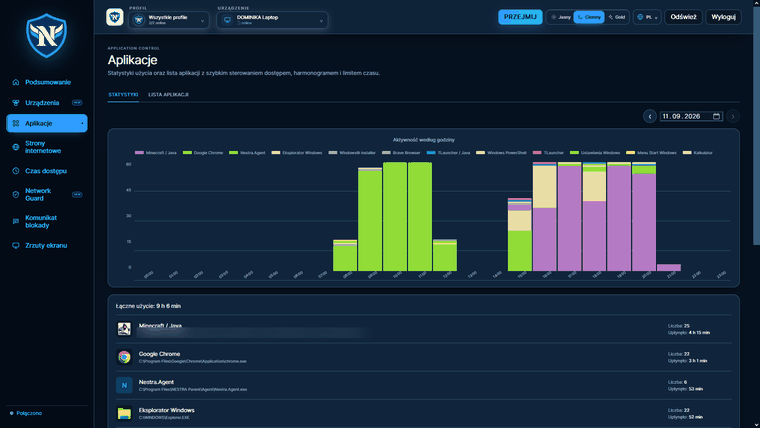Click the Urządzenia devices icon
The width and height of the screenshot is (760, 428).
click(16, 103)
